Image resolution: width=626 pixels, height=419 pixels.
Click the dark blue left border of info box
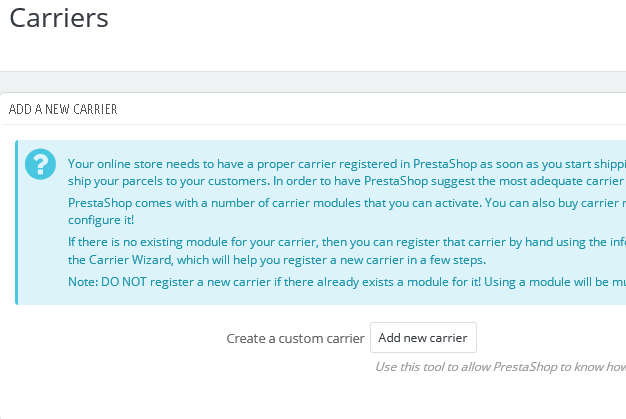(x=16, y=222)
